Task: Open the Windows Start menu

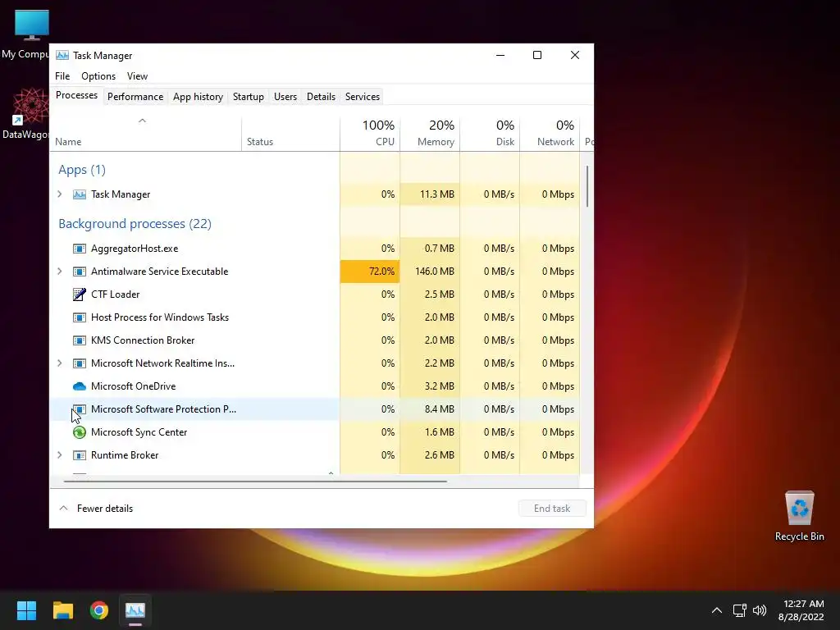Action: click(26, 610)
